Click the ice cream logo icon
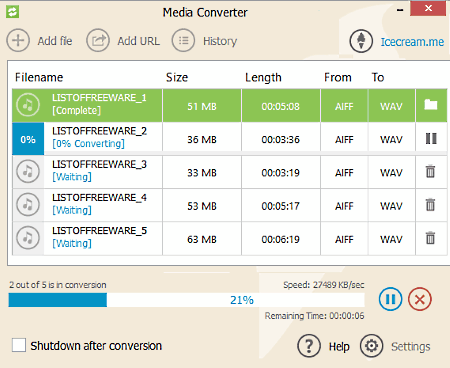The image size is (450, 368). [x=361, y=41]
